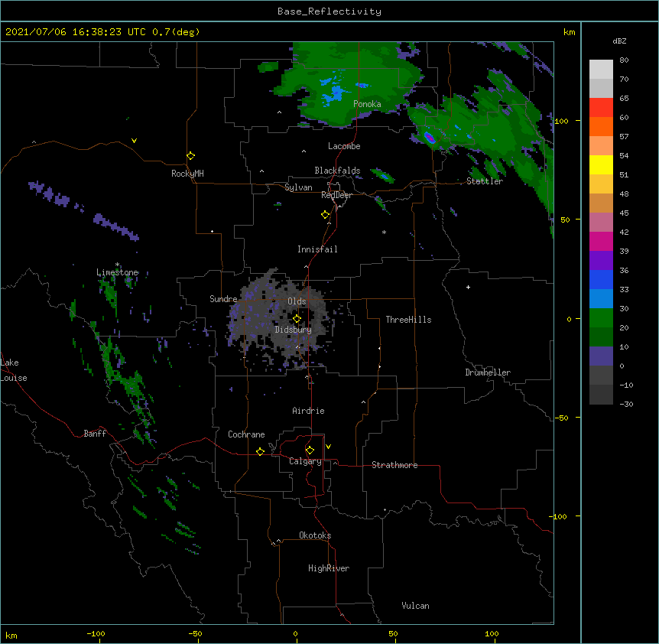This screenshot has width=659, height=644.
Task: Click the white asterisk east of Innisfail
Action: coord(384,232)
